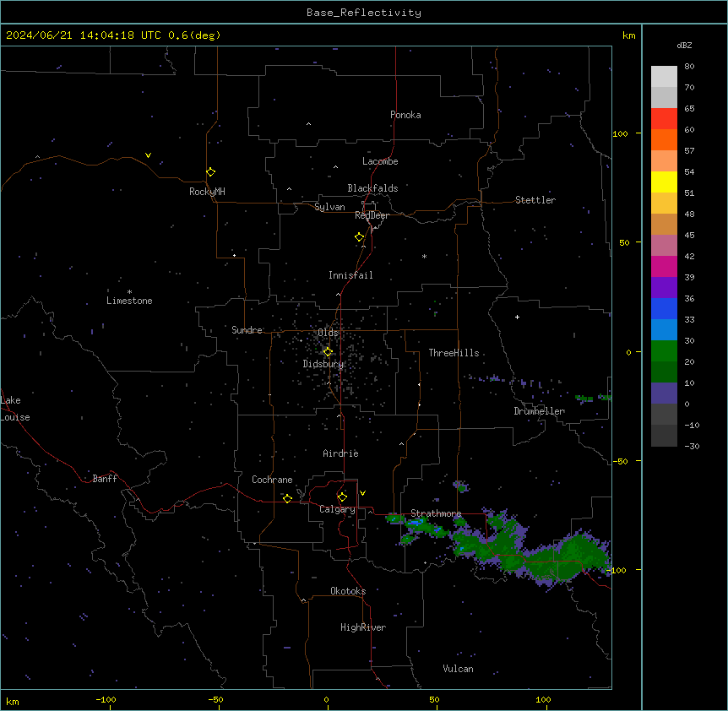Click the km unit label at bottom left
Screen dimensions: 728x711
[x=13, y=701]
